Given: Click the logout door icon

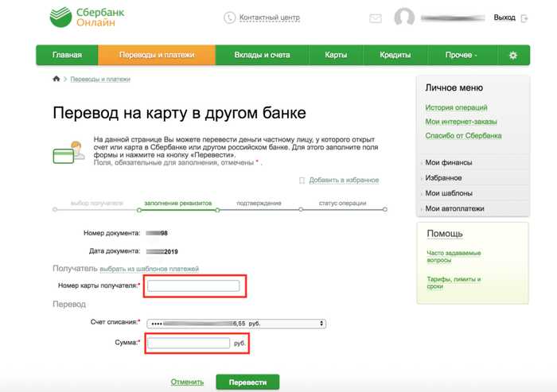Looking at the screenshot, I should (524, 18).
